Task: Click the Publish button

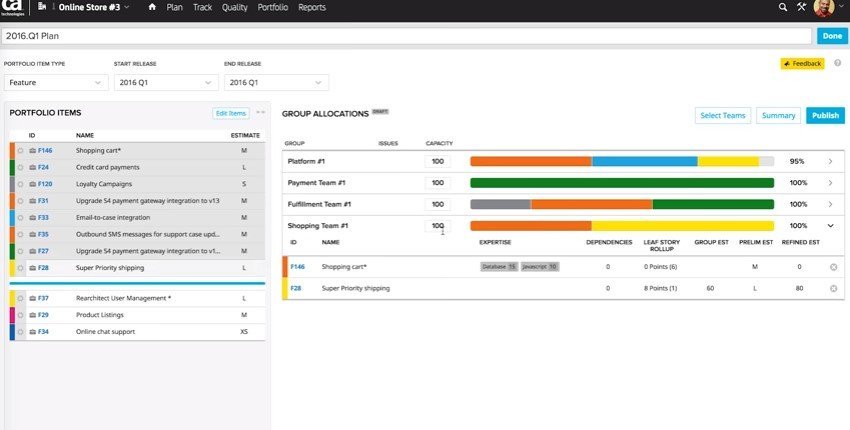Action: point(825,116)
